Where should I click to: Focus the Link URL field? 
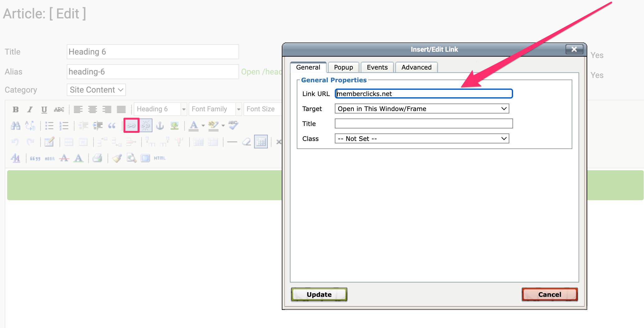point(424,94)
